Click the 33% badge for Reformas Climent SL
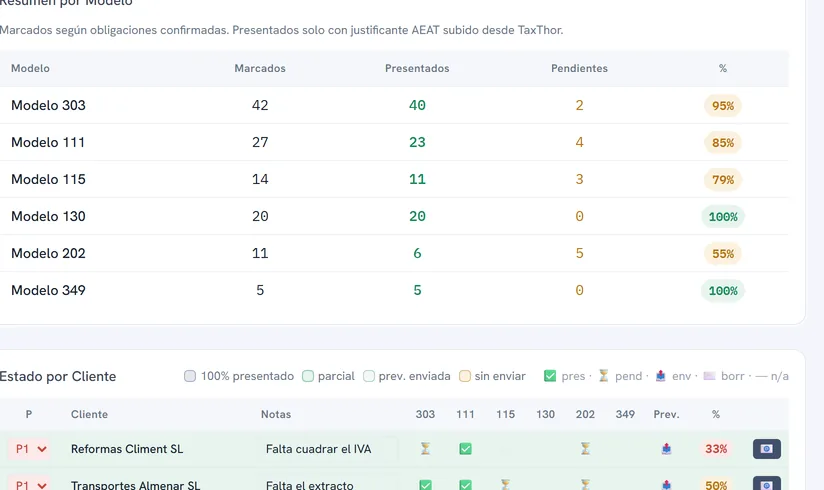Screen dimensions: 824x490 click(x=716, y=449)
